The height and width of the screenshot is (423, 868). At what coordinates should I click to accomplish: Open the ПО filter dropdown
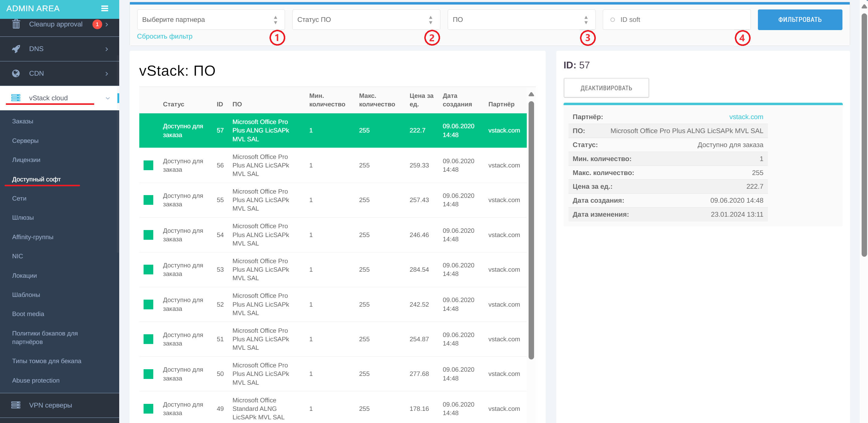tap(521, 19)
